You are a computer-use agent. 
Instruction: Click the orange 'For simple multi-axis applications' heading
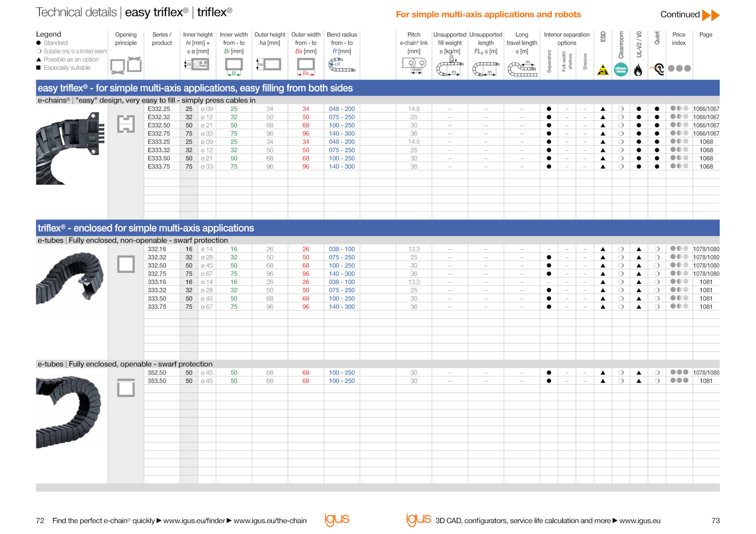pos(488,15)
